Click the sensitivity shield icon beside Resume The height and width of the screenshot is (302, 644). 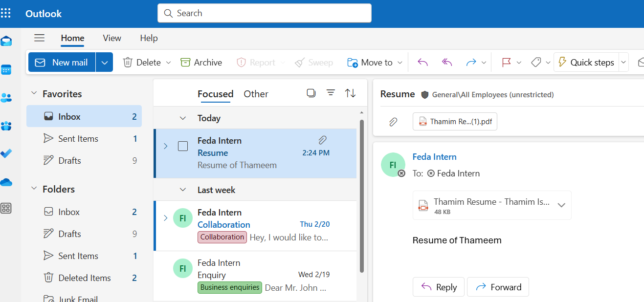(x=424, y=94)
